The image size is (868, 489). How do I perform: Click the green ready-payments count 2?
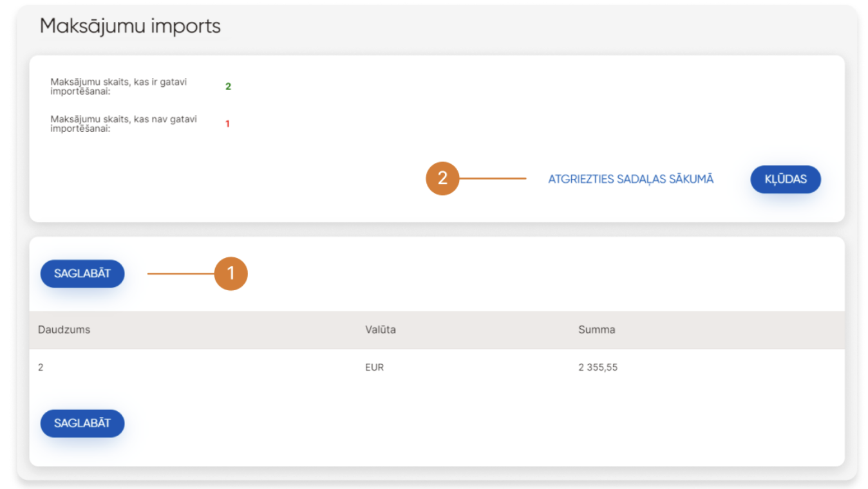pyautogui.click(x=228, y=86)
